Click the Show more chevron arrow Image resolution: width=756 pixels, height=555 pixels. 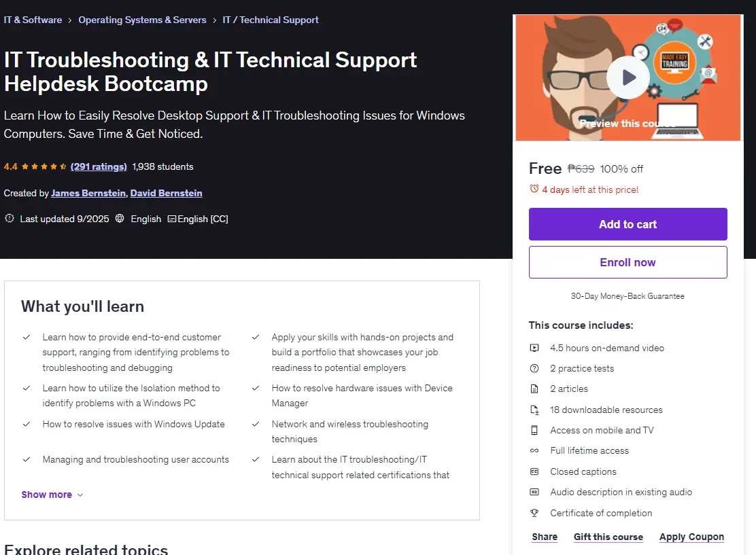(x=80, y=495)
